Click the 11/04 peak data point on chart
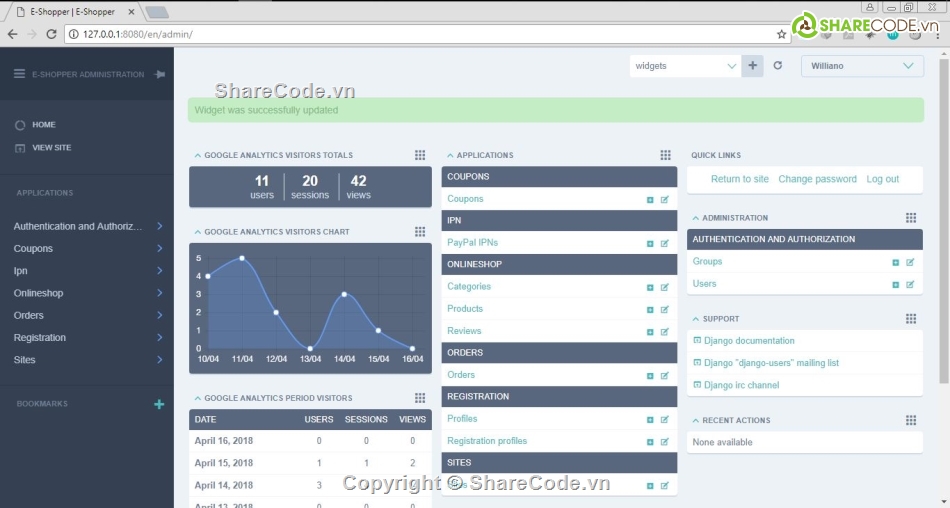The height and width of the screenshot is (508, 950). pyautogui.click(x=242, y=258)
